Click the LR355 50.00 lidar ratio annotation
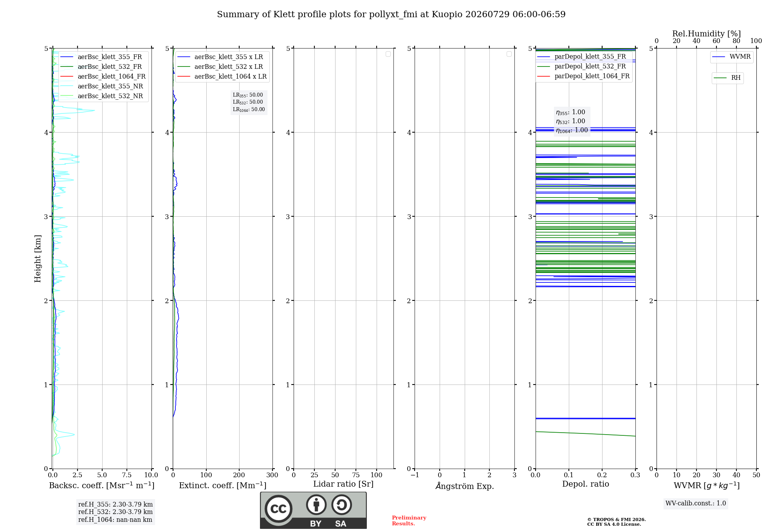The image size is (783, 532). tap(248, 95)
